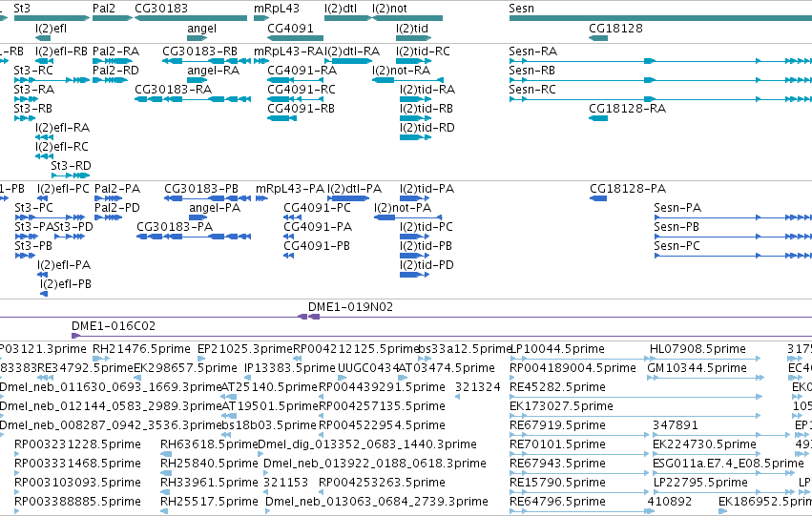Select the Sesn-PA coding sequence

coord(733,217)
